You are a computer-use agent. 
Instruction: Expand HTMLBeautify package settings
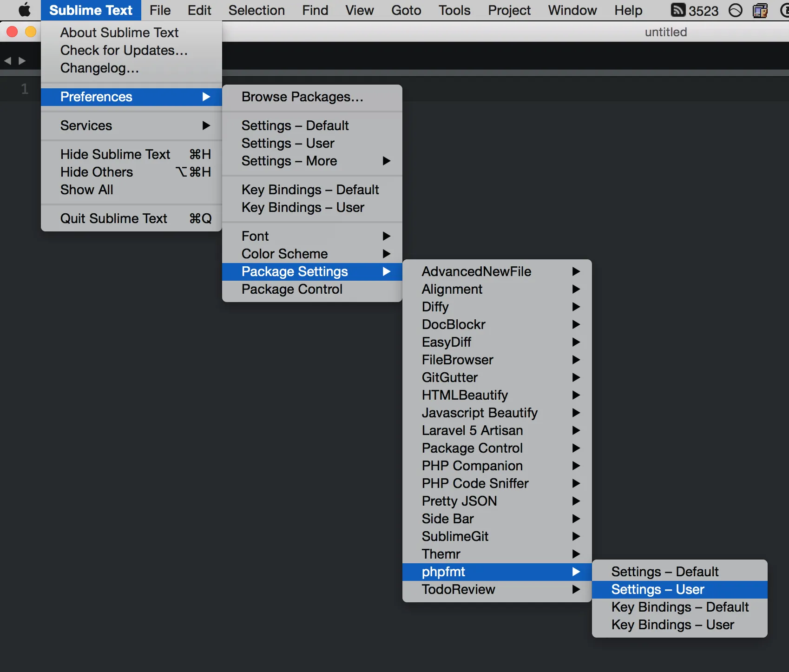tap(497, 395)
